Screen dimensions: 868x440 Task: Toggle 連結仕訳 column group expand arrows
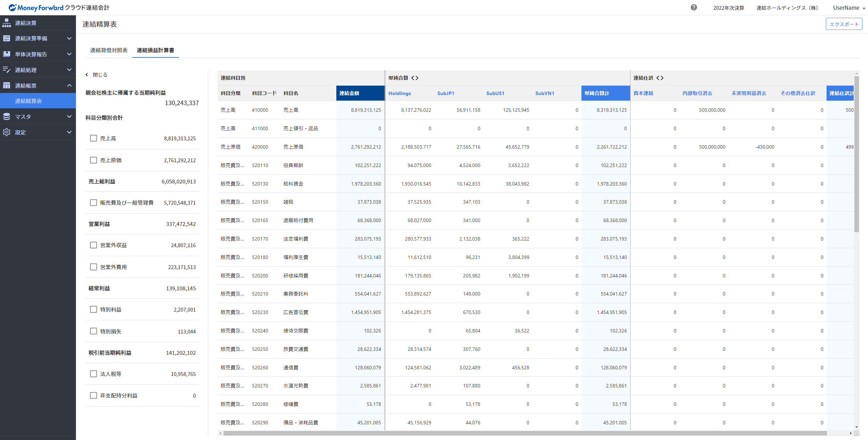click(660, 78)
